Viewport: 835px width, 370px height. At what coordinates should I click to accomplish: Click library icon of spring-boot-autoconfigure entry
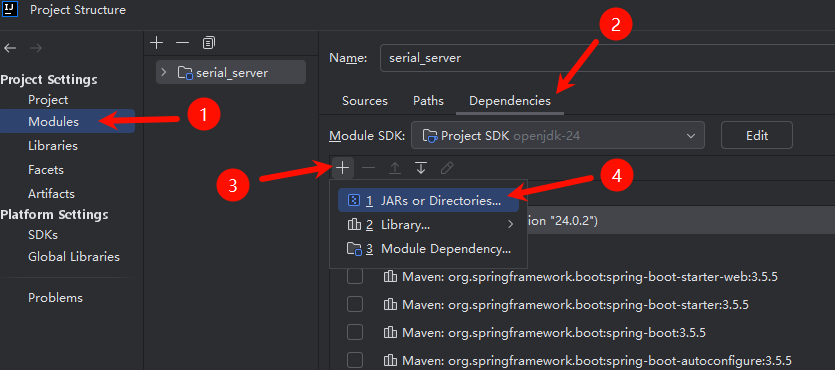tap(390, 359)
